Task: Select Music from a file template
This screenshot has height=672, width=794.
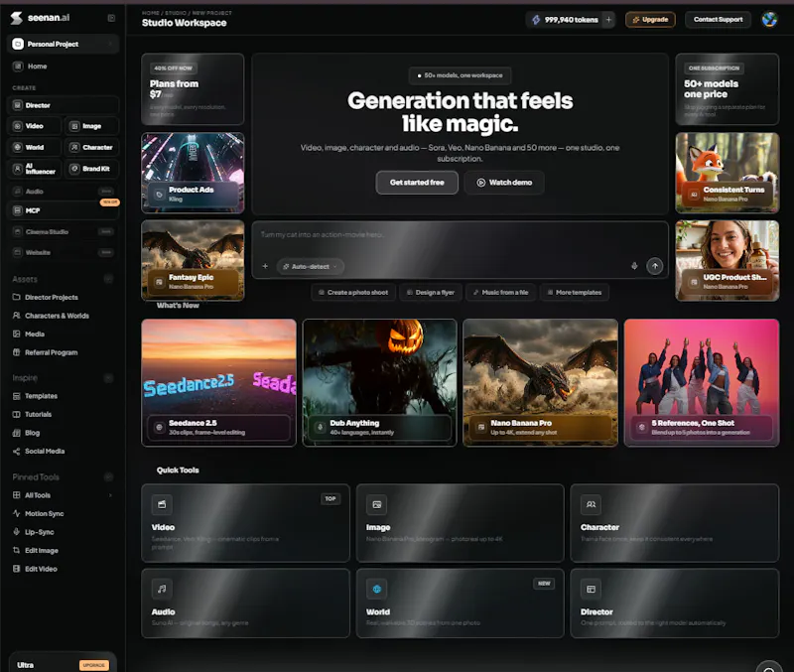Action: pos(500,293)
